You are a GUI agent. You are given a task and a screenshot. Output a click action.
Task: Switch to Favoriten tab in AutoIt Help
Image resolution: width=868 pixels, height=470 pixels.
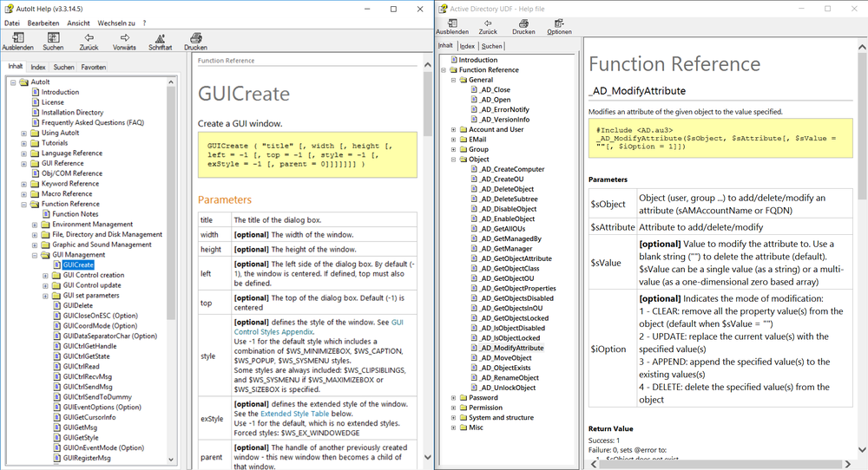[94, 67]
